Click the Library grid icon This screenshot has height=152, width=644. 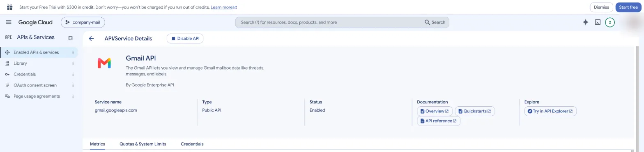pos(7,63)
